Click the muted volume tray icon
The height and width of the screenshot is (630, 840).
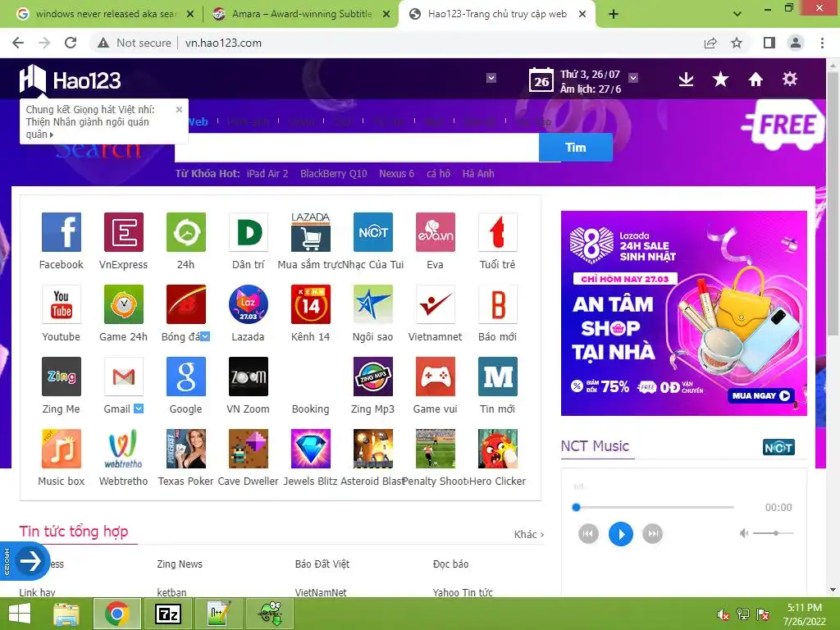pyautogui.click(x=723, y=614)
